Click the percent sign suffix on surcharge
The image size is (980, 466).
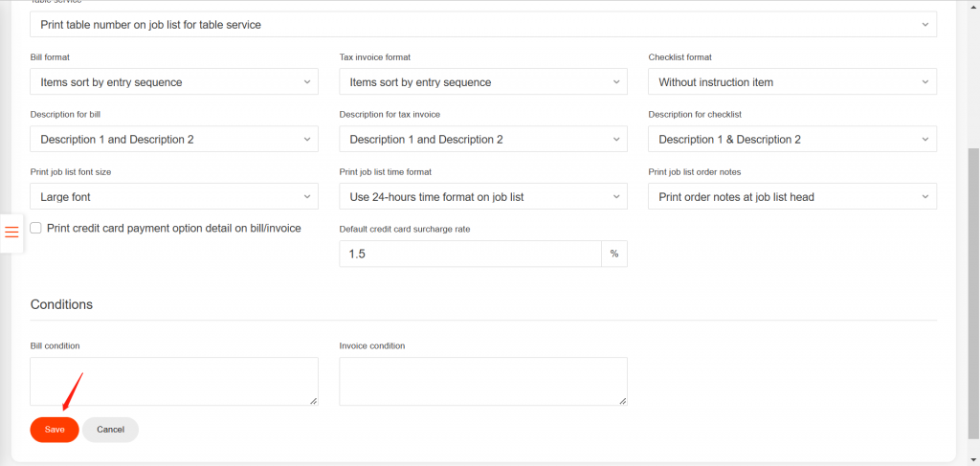click(x=614, y=254)
